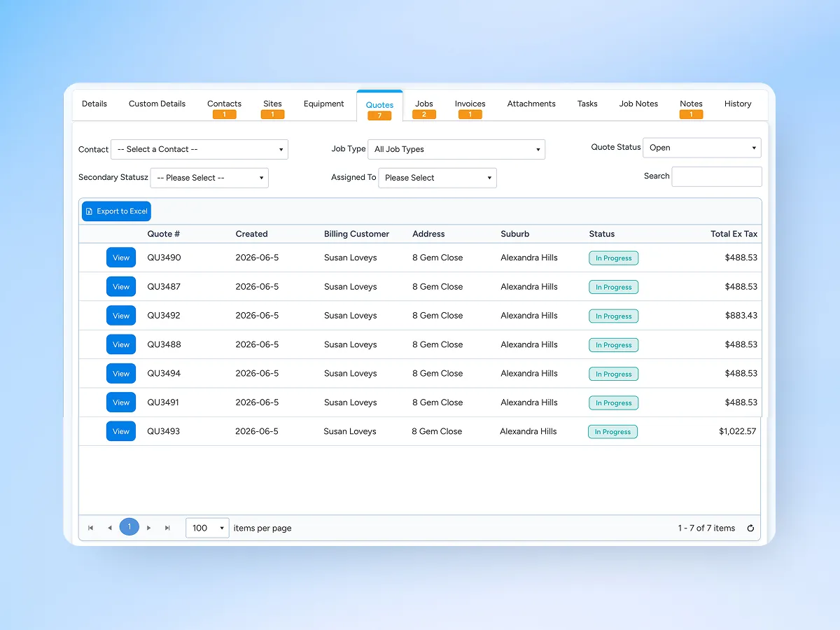The image size is (840, 630).
Task: Open the Equipment tab
Action: (x=323, y=104)
